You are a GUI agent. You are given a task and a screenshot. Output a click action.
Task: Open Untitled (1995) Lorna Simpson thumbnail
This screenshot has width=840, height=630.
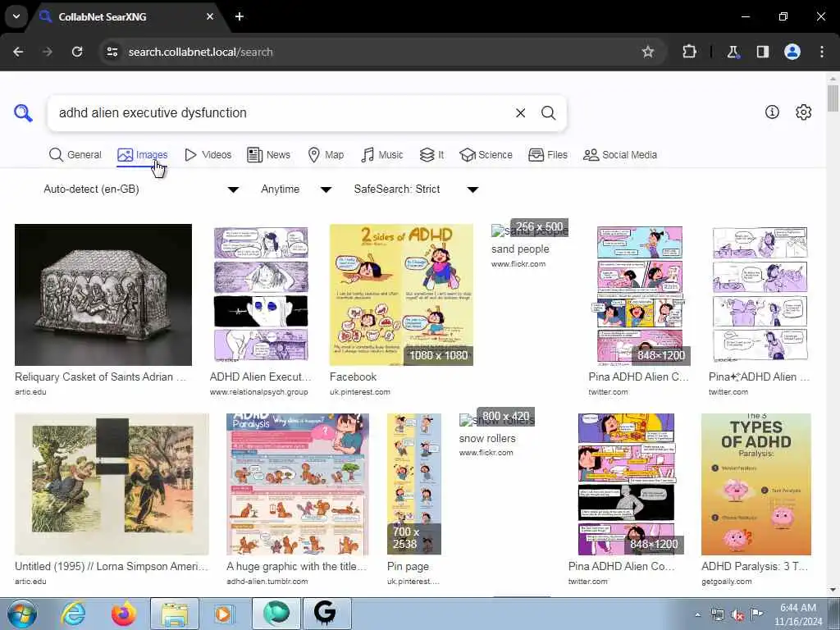point(112,484)
